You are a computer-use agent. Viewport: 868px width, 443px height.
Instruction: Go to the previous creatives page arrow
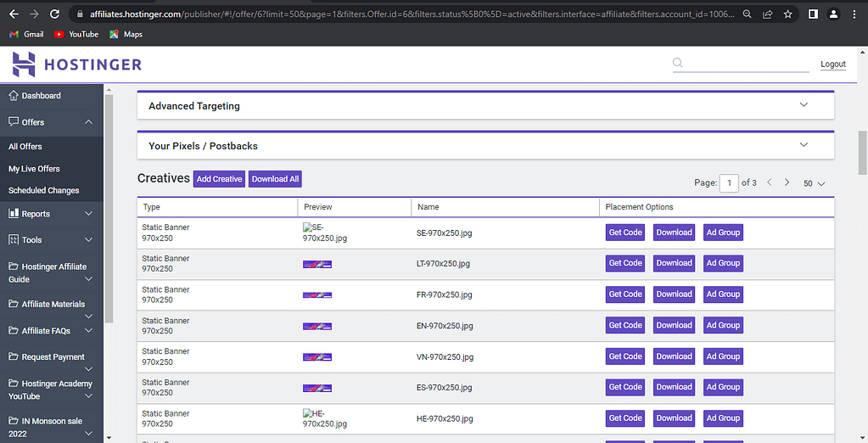[769, 182]
